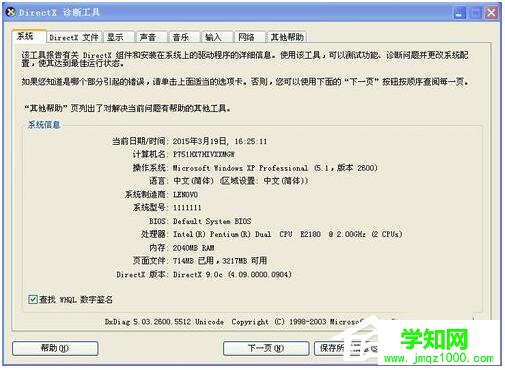Go to the 输入 tab

pyautogui.click(x=216, y=37)
